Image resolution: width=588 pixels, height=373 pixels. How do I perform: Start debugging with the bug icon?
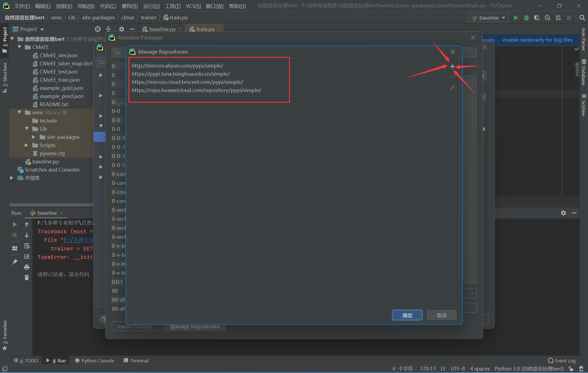526,18
